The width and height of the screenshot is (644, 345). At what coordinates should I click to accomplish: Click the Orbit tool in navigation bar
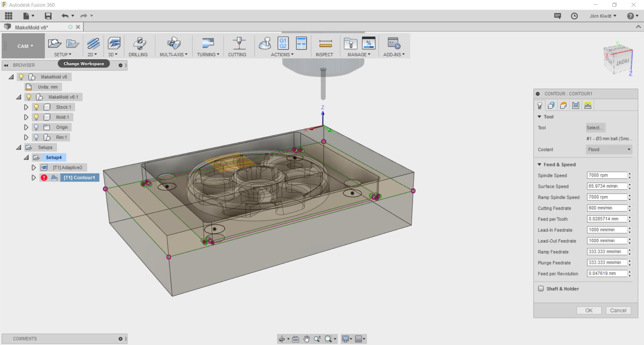click(282, 339)
